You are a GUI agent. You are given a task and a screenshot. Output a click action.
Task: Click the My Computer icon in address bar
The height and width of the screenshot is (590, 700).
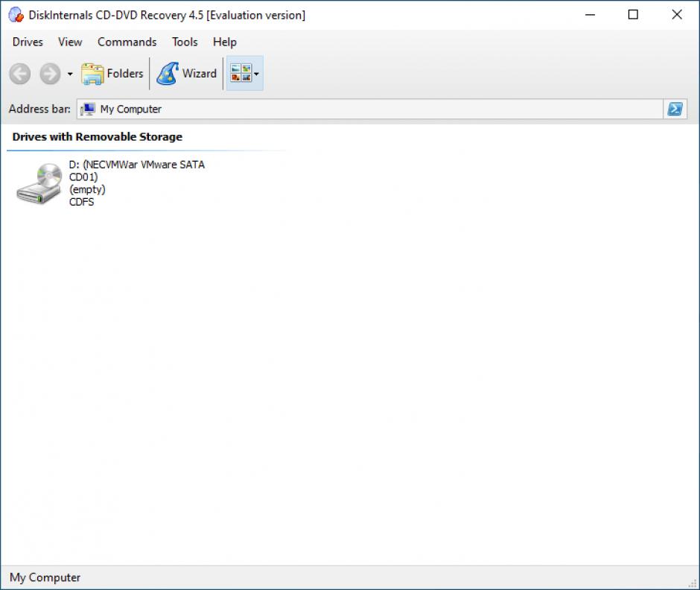tap(88, 109)
